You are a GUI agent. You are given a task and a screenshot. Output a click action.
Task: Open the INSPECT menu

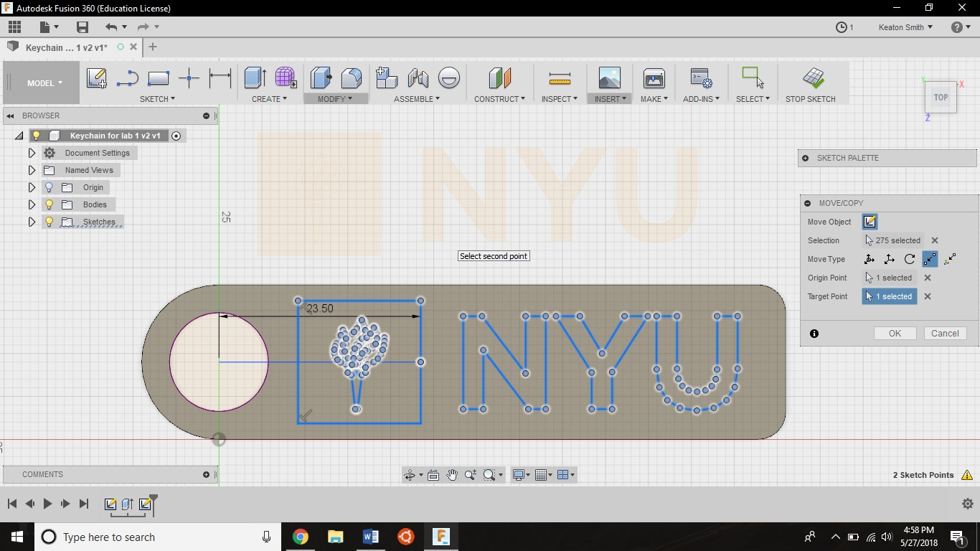[560, 99]
